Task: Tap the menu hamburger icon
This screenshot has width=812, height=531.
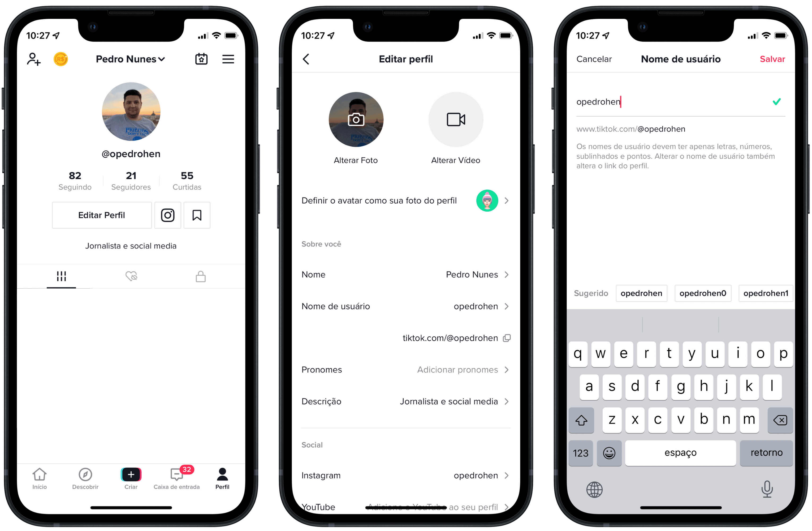Action: (x=229, y=58)
